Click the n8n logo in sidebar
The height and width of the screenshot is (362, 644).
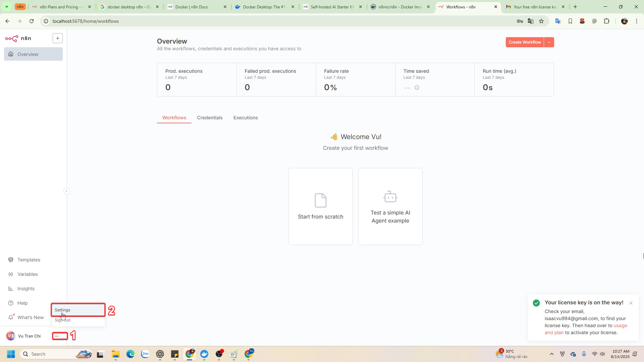(18, 38)
